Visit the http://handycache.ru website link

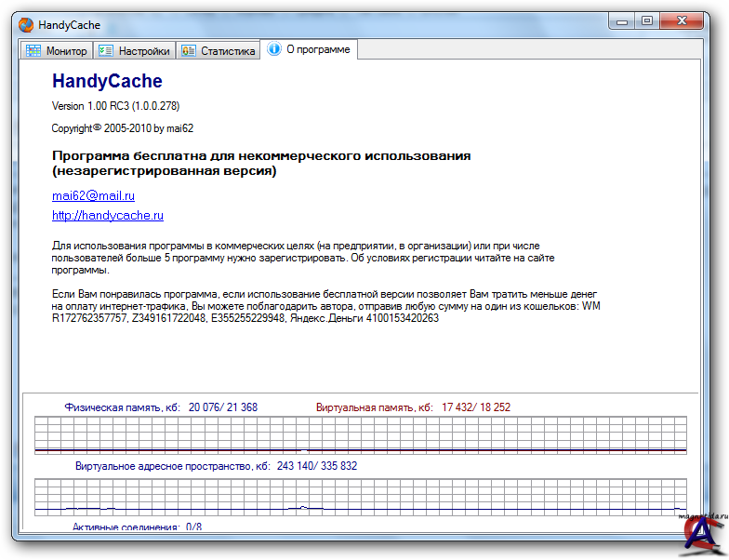coord(108,215)
